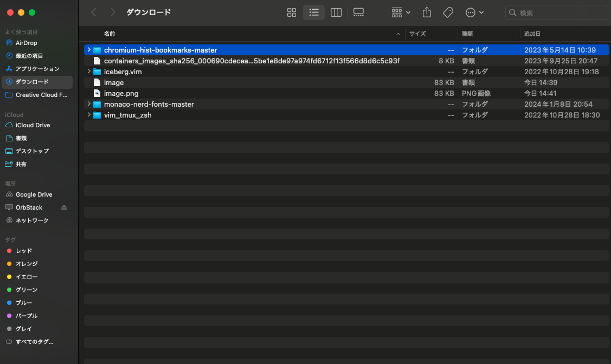Expand the chromium-hist-bookmarks-master folder
Image resolution: width=611 pixels, height=364 pixels.
pyautogui.click(x=89, y=49)
